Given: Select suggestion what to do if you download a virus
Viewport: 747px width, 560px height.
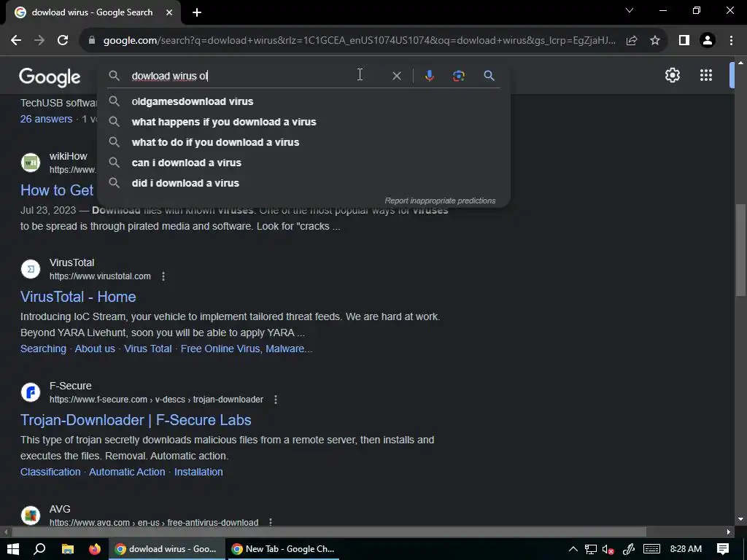Looking at the screenshot, I should tap(303, 142).
